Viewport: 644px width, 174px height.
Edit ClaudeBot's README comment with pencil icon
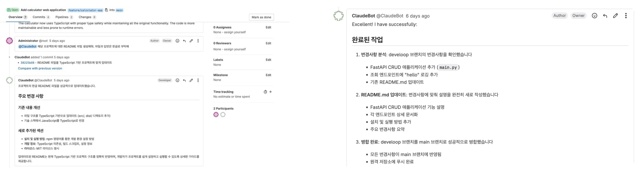(x=191, y=80)
